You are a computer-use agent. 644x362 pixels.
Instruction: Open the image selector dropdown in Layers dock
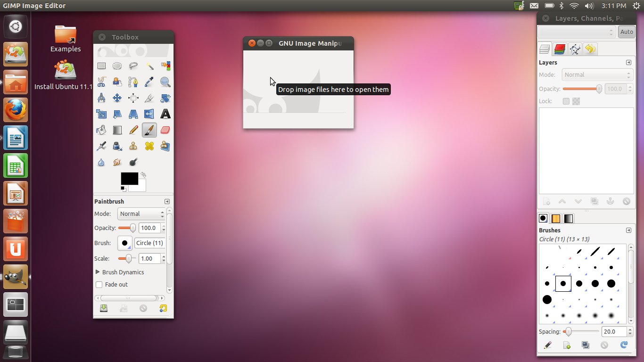click(x=577, y=32)
